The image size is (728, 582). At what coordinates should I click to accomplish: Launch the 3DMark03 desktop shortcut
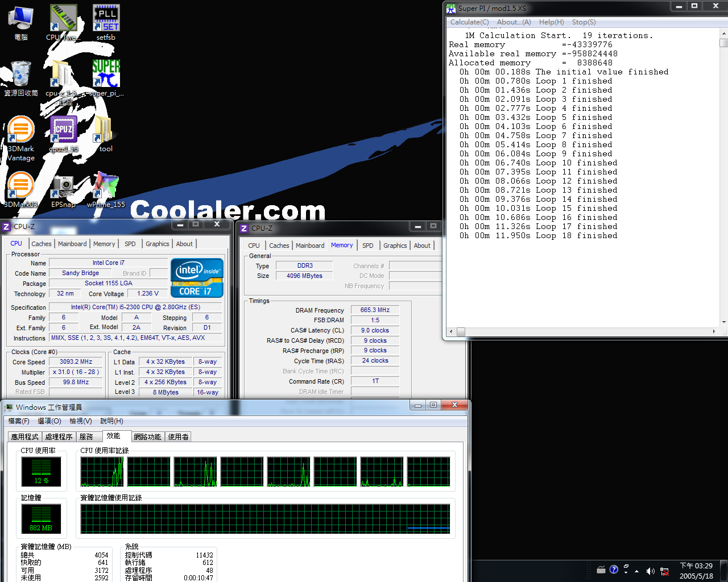(x=21, y=190)
